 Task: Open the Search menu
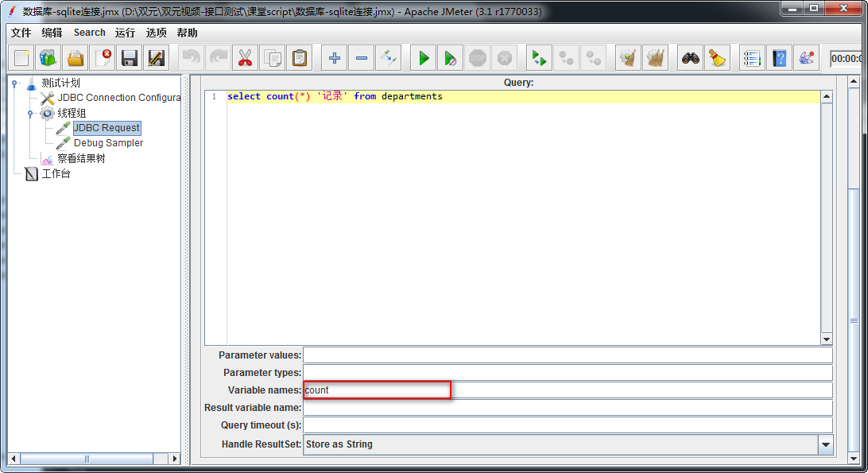click(x=89, y=33)
